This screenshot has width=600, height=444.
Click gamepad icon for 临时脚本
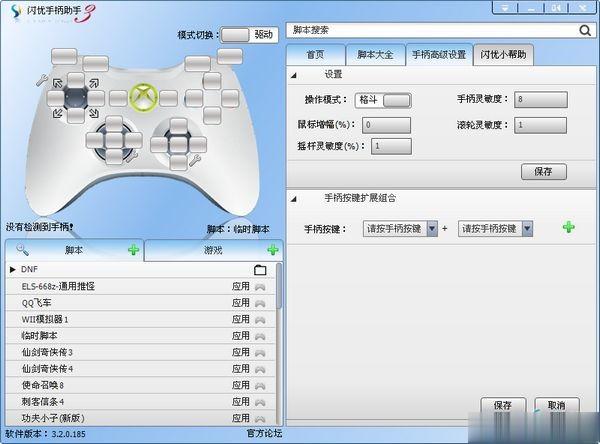[260, 336]
